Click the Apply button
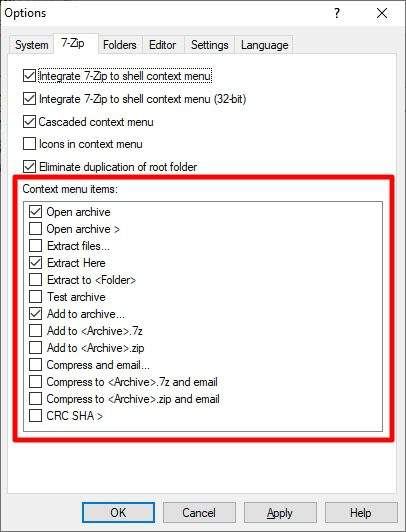 (x=280, y=512)
